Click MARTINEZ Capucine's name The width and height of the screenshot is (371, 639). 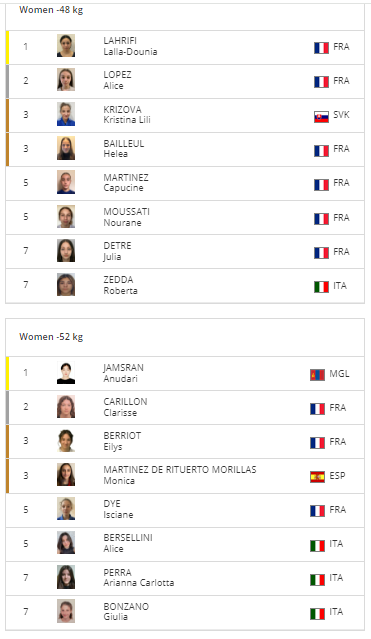point(126,183)
